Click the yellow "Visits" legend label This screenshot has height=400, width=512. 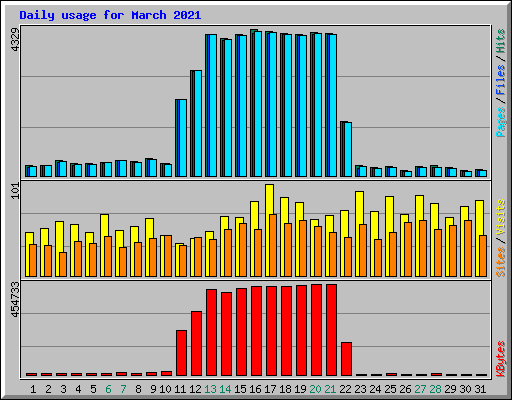501,218
